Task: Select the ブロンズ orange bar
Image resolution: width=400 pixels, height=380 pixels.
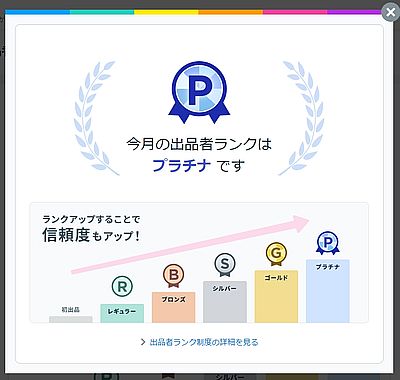Action: (x=173, y=307)
